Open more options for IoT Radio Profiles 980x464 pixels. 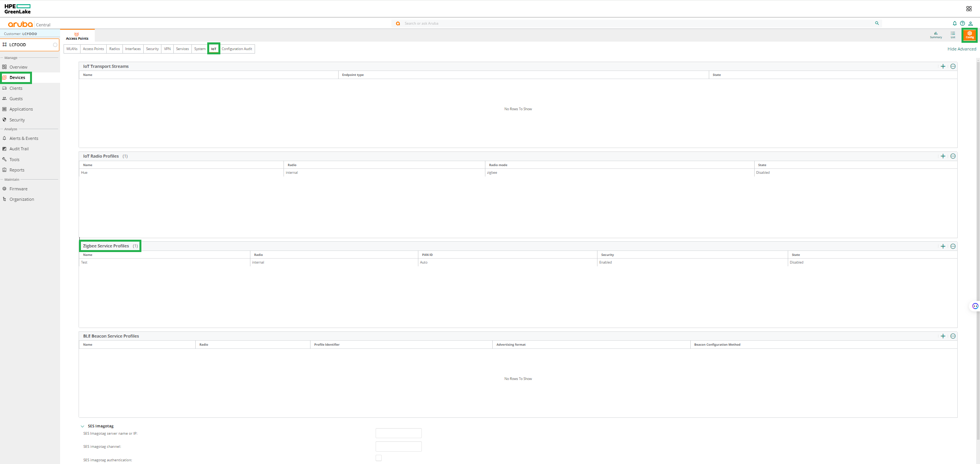tap(953, 156)
